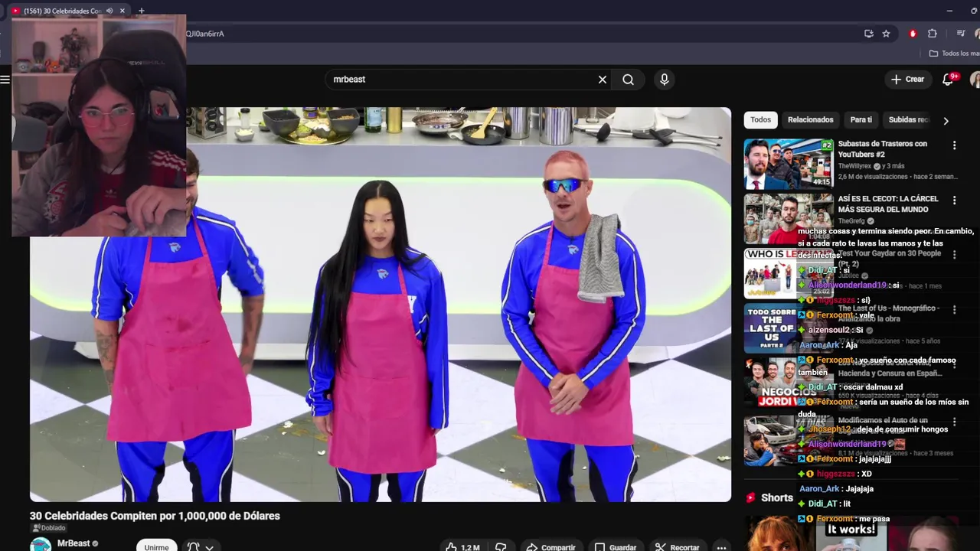The image size is (980, 551).
Task: Click the install app icon in address bar
Action: pyautogui.click(x=868, y=34)
